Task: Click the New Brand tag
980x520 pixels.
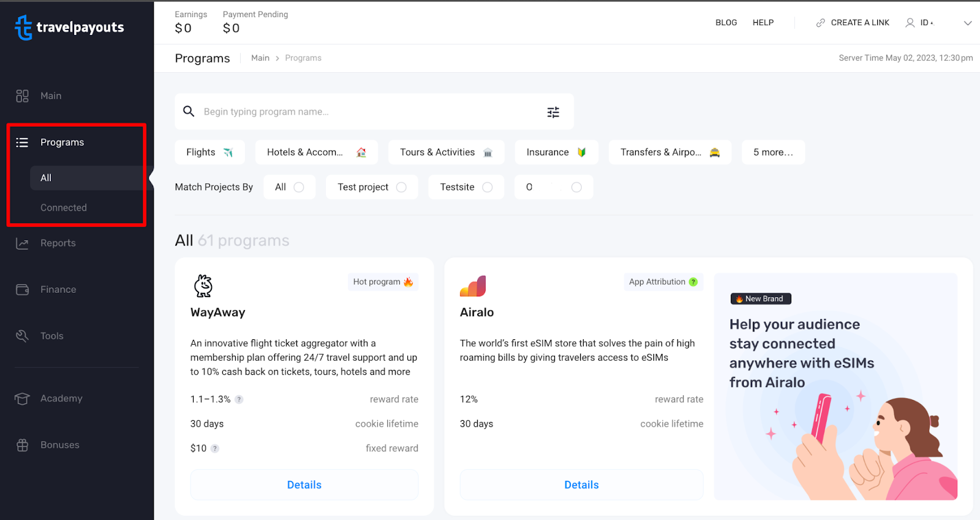Action: coord(761,299)
